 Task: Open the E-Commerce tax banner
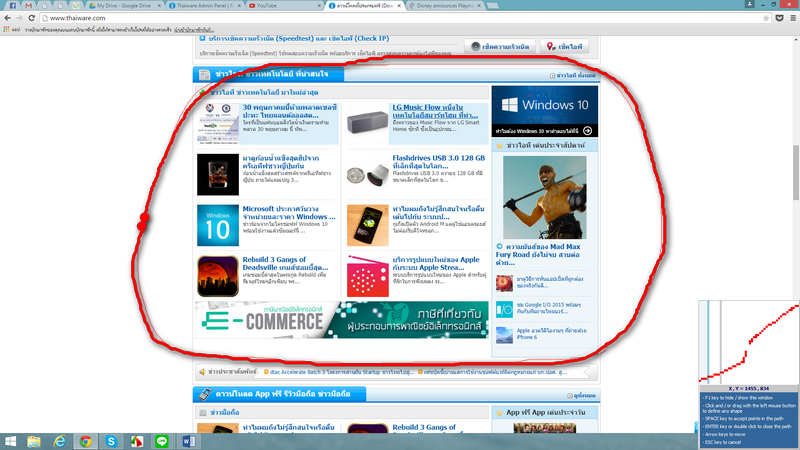(x=342, y=319)
